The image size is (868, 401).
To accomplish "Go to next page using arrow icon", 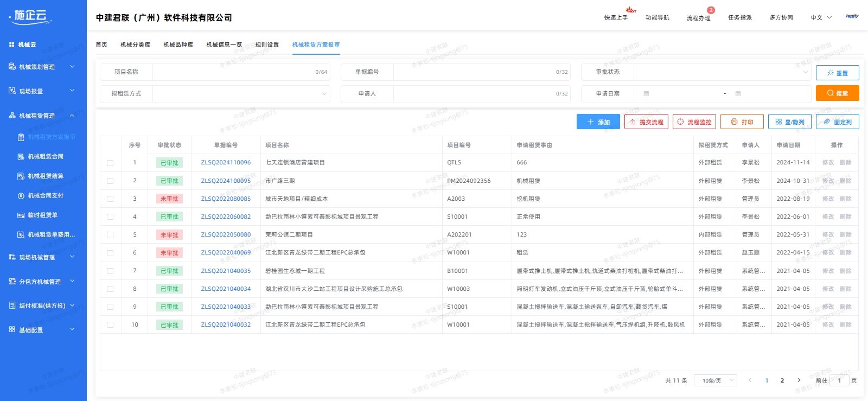I will point(799,380).
